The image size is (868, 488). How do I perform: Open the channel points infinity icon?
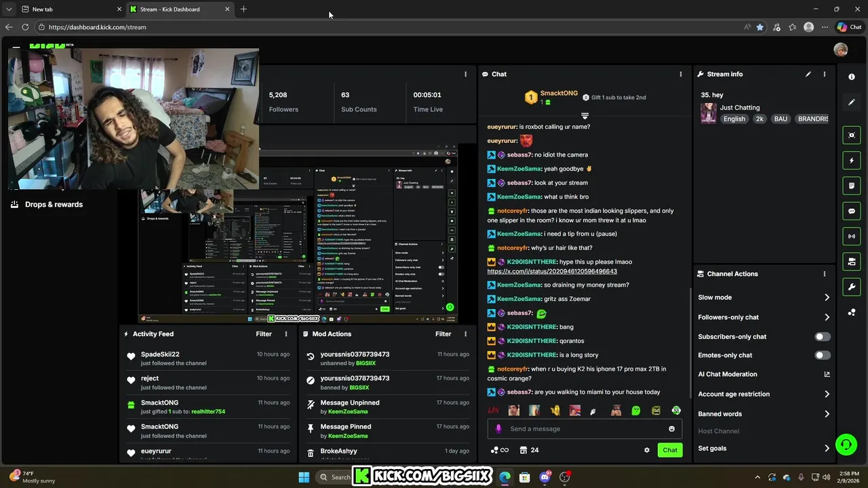500,450
